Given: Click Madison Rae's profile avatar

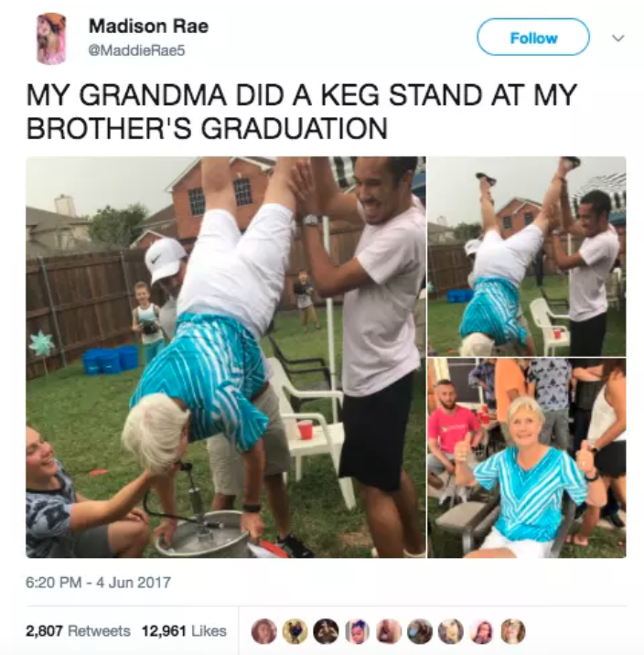Looking at the screenshot, I should point(51,38).
